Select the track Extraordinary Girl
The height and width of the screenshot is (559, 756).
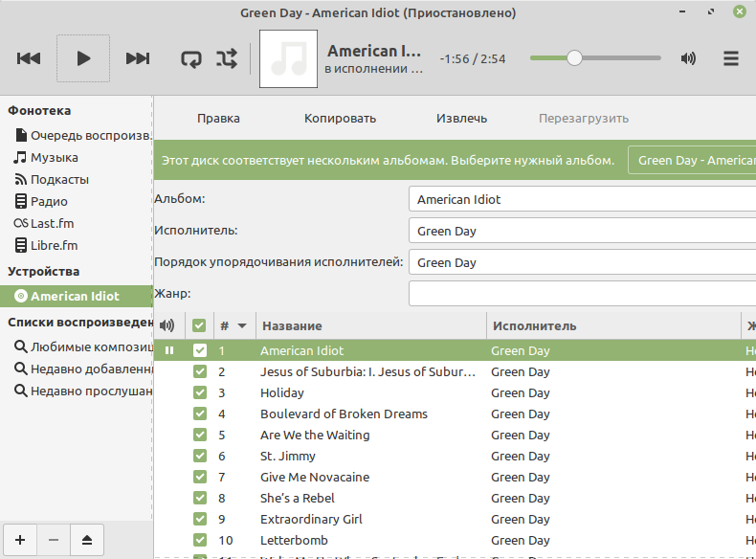click(x=311, y=520)
